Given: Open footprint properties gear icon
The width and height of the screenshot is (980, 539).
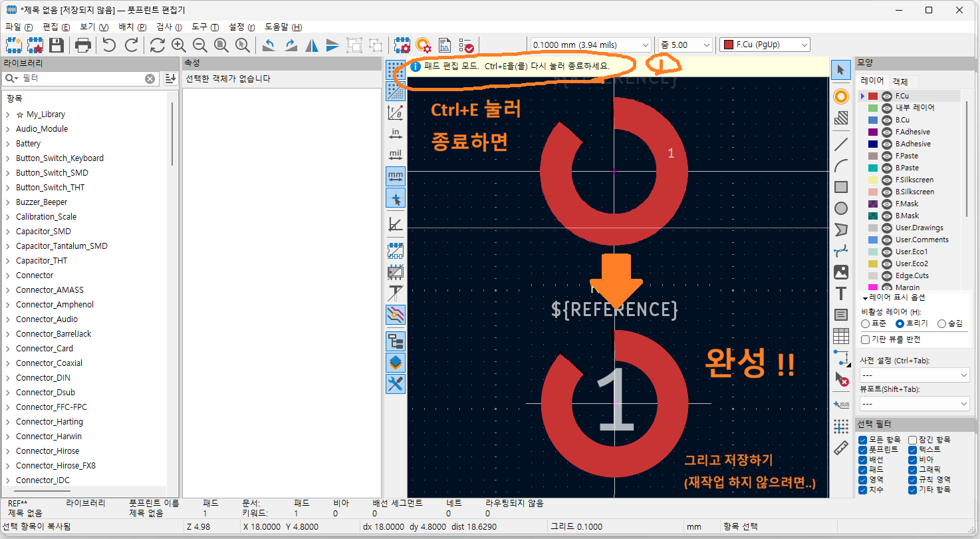Looking at the screenshot, I should 402,45.
